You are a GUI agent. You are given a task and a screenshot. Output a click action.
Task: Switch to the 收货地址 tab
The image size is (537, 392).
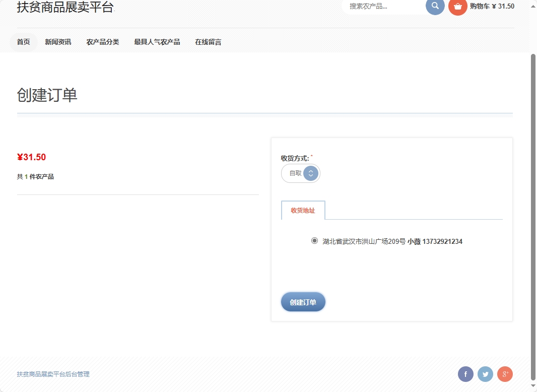click(303, 211)
